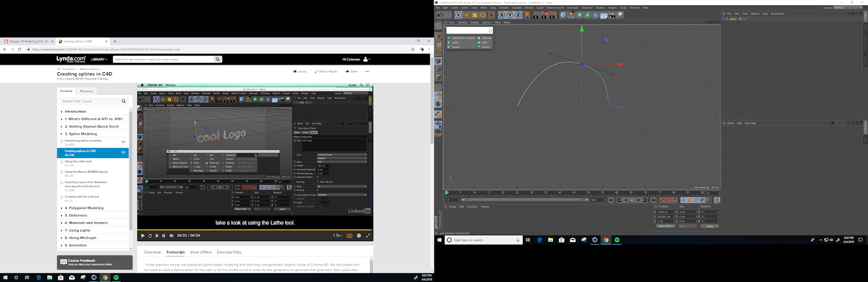The width and height of the screenshot is (868, 282).
Task: Click the Share button on Lynda page
Action: 352,71
